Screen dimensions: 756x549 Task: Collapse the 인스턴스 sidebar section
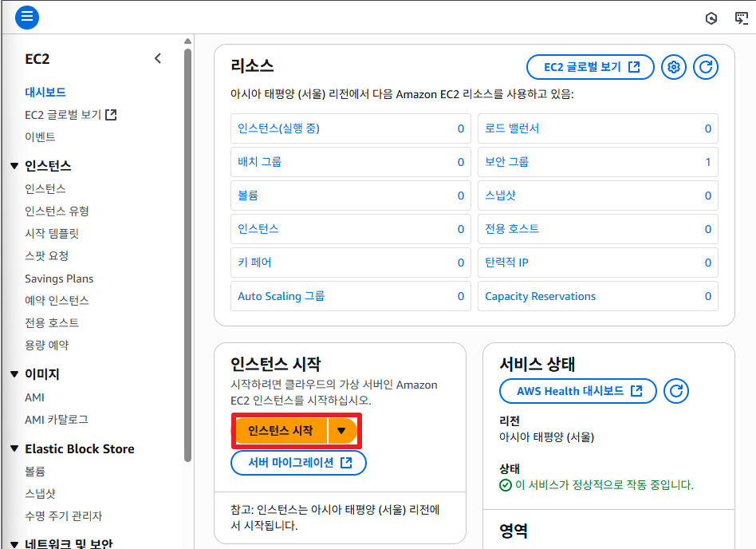click(x=14, y=166)
